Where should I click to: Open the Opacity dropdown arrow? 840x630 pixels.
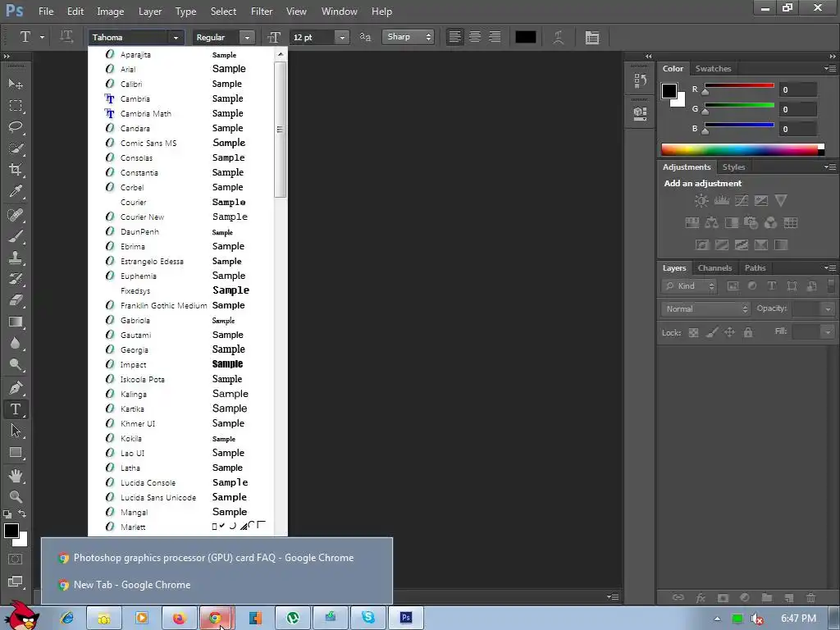click(x=828, y=309)
